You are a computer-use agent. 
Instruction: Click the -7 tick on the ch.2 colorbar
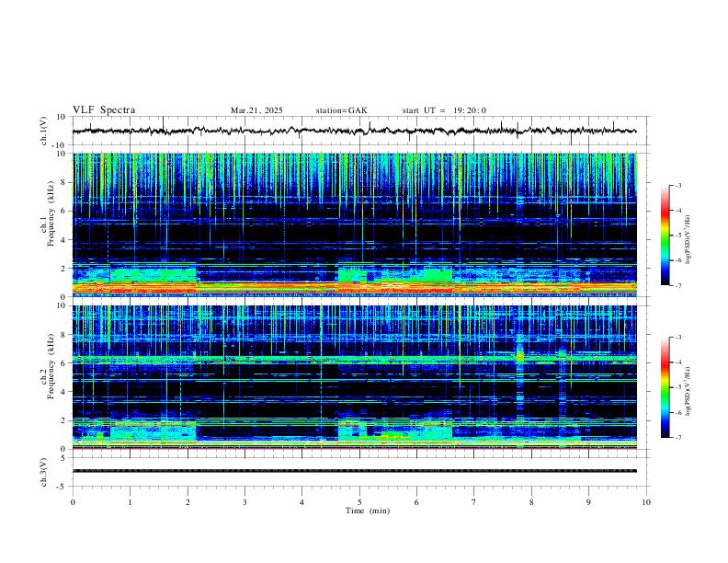(678, 437)
